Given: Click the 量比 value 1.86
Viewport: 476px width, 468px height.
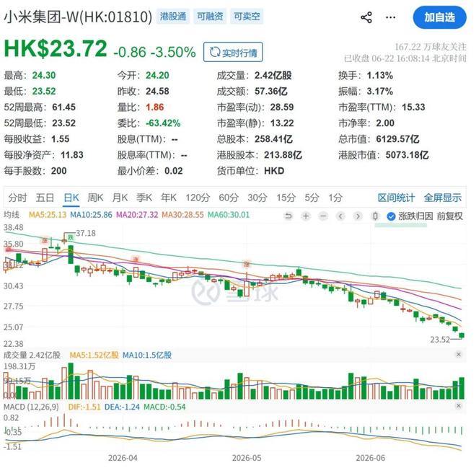Looking at the screenshot, I should tap(155, 107).
